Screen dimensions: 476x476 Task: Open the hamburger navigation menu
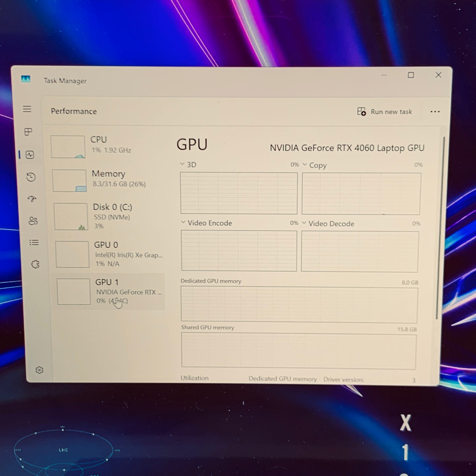pyautogui.click(x=27, y=109)
